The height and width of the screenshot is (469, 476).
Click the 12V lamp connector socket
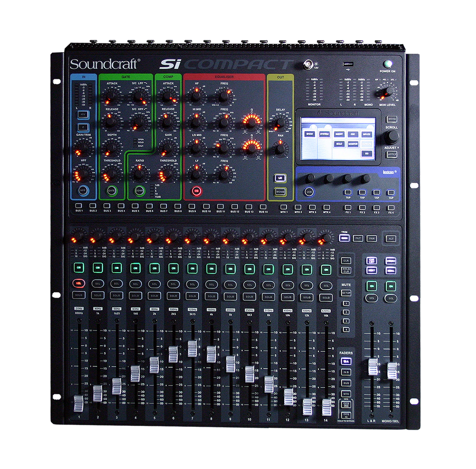click(x=308, y=64)
